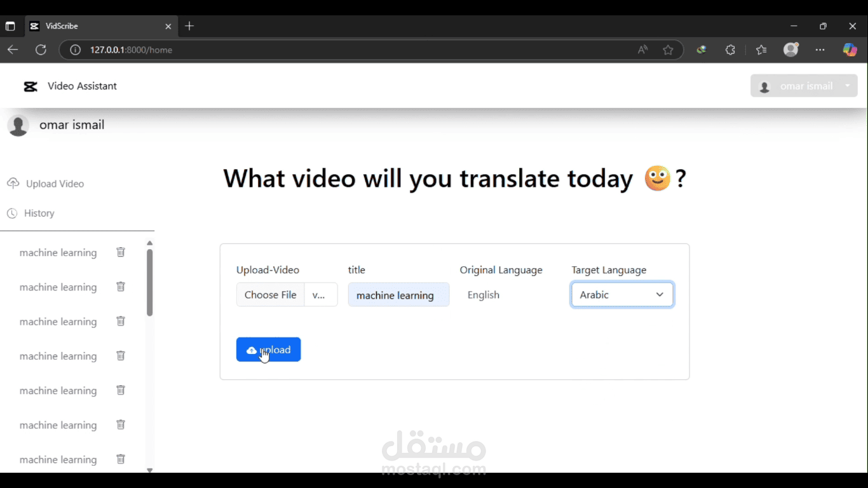Viewport: 868px width, 488px height.
Task: Click the read aloud icon in address bar
Action: (x=643, y=50)
